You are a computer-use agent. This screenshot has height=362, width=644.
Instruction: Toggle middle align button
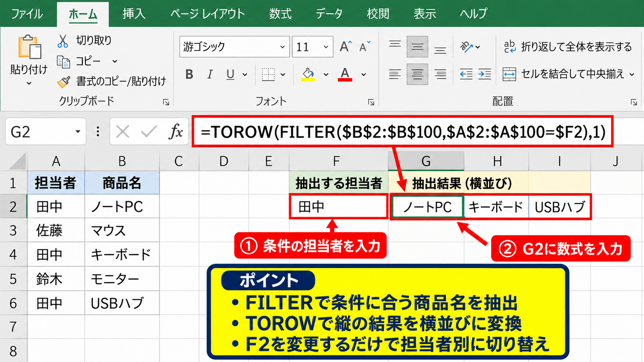(x=417, y=47)
